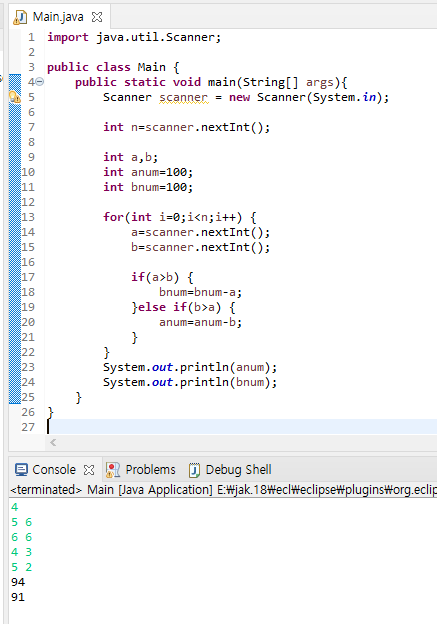
Task: Click console output value '91'
Action: [18, 597]
